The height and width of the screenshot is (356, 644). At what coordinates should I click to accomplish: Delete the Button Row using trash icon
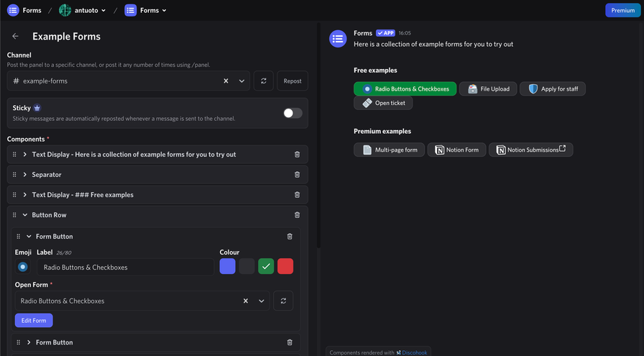(x=298, y=215)
